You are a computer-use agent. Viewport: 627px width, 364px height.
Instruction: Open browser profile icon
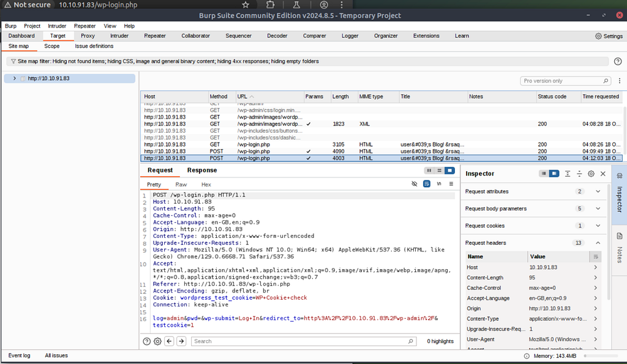[324, 5]
